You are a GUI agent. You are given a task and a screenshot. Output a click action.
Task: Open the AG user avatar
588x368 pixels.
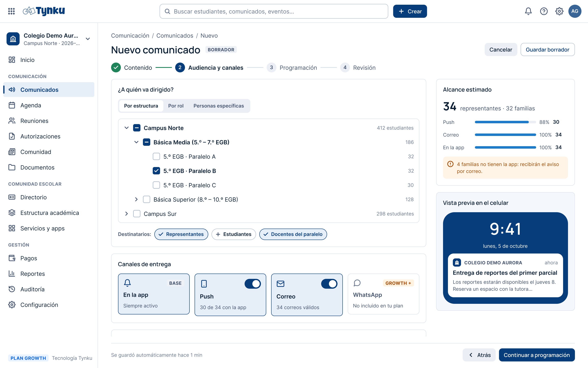coord(575,11)
